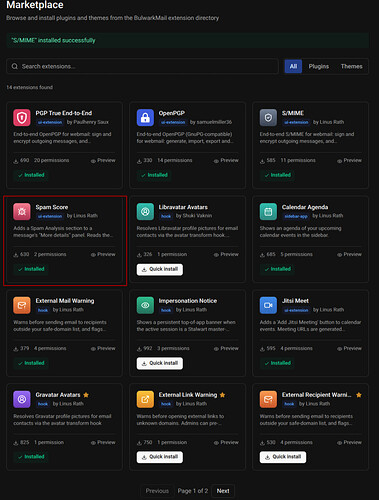Preview the Calendar Agenda extension
Screen dimensions: 379x500
[349, 254]
